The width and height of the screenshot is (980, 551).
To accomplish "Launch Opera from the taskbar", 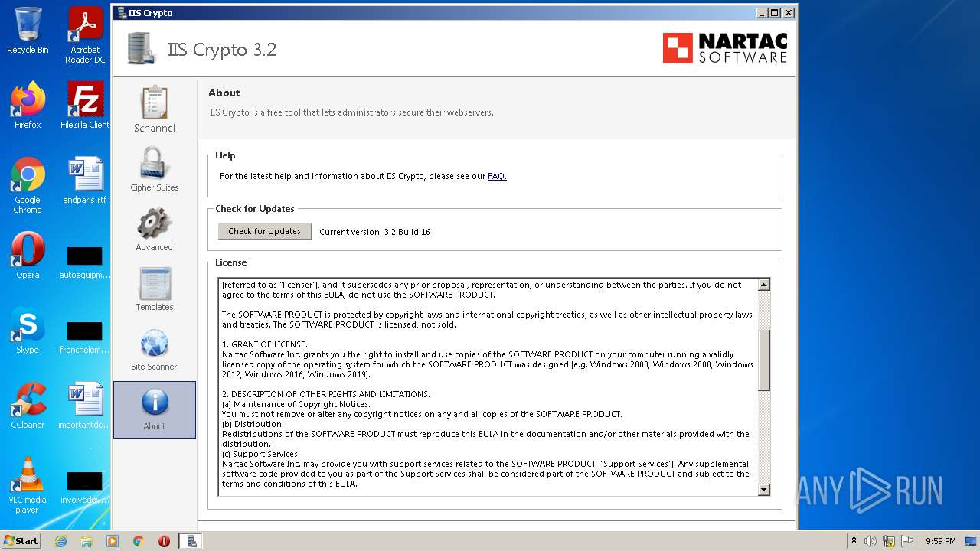I will tap(165, 541).
